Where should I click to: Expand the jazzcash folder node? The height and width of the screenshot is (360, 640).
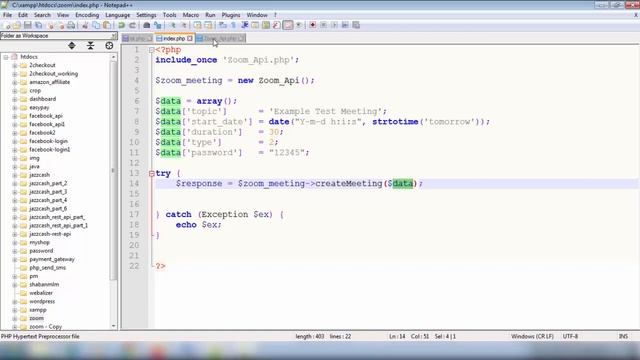15,175
